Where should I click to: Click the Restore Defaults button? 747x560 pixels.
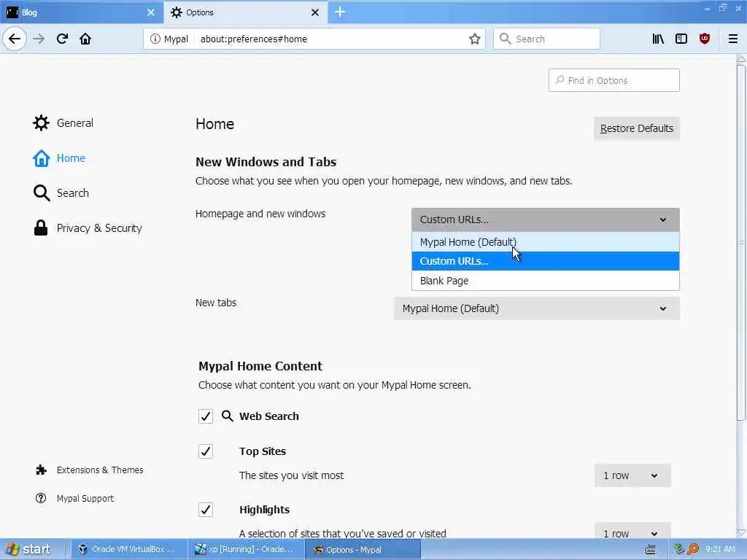pyautogui.click(x=636, y=128)
